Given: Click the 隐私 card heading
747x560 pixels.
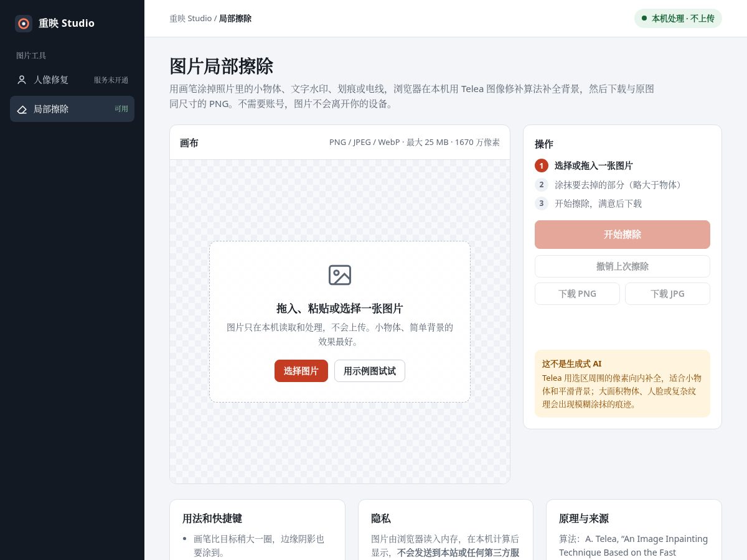Looking at the screenshot, I should [381, 518].
